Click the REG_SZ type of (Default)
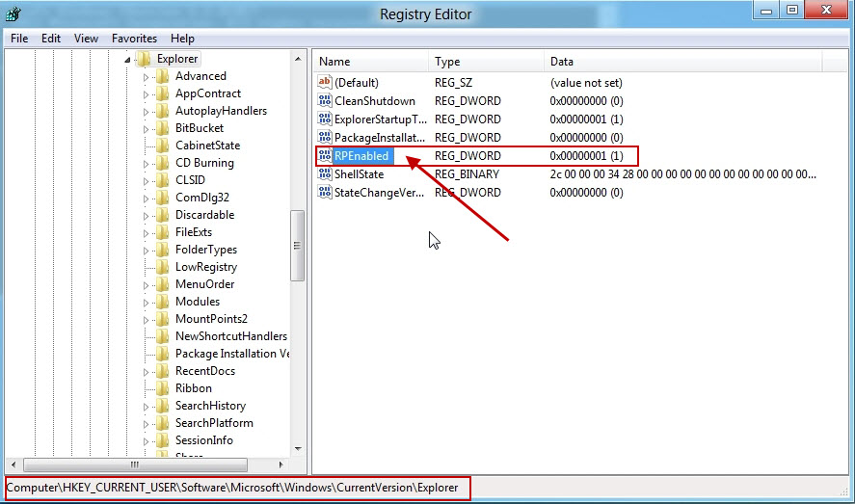Viewport: 855px width, 504px height. [453, 83]
